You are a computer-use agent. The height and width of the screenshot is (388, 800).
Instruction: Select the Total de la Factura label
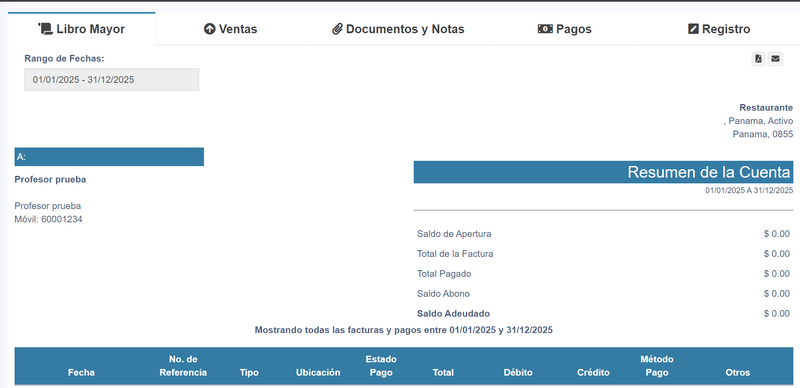pyautogui.click(x=455, y=254)
